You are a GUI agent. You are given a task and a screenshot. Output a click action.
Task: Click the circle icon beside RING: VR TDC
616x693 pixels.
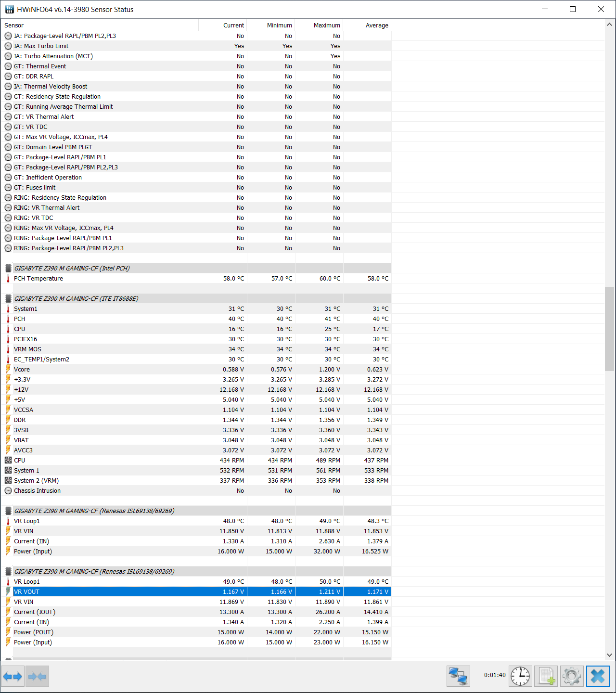point(8,218)
